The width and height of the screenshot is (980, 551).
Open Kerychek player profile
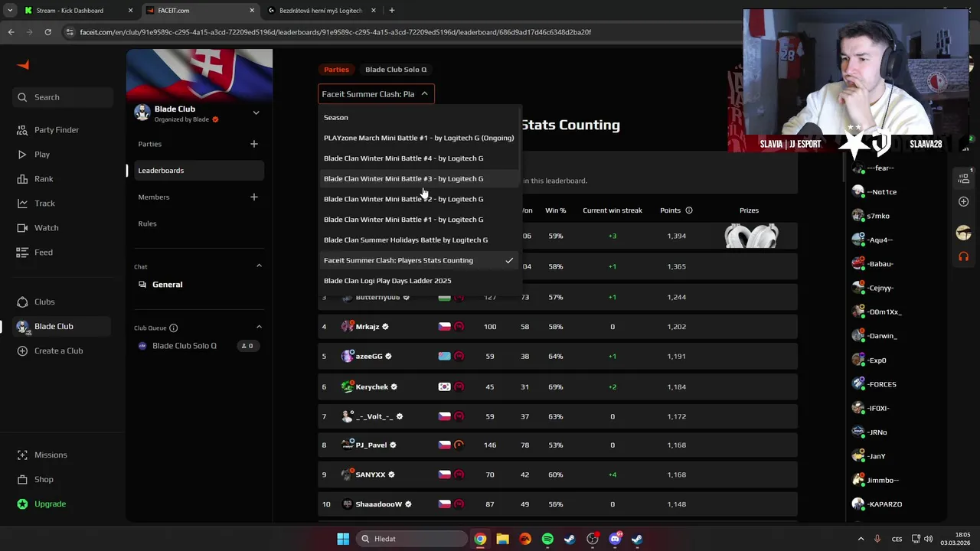(x=372, y=387)
